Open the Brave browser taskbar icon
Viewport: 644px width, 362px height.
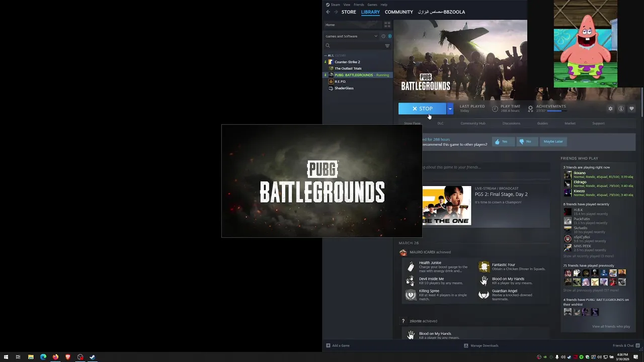[x=68, y=357]
